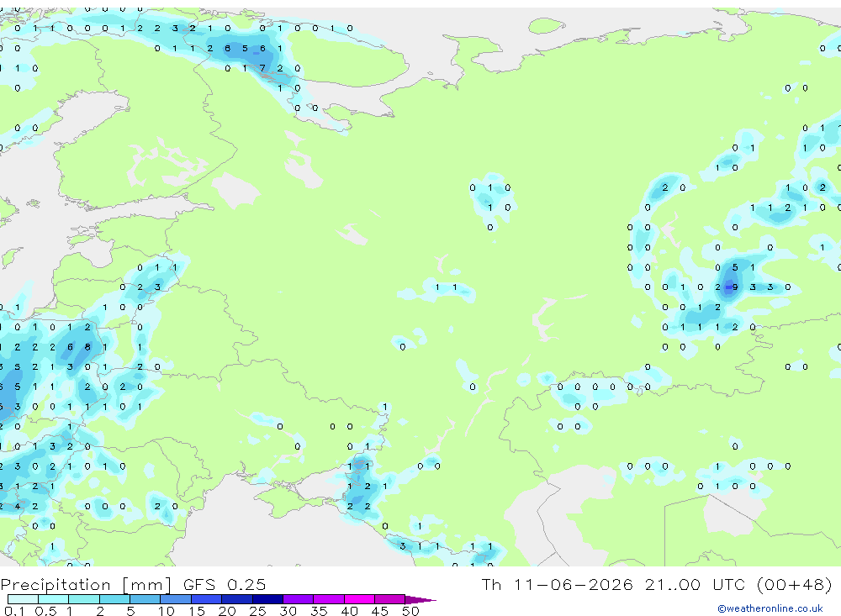Click the '50' legend label
Screen dimensions: 841x616
coord(410,611)
